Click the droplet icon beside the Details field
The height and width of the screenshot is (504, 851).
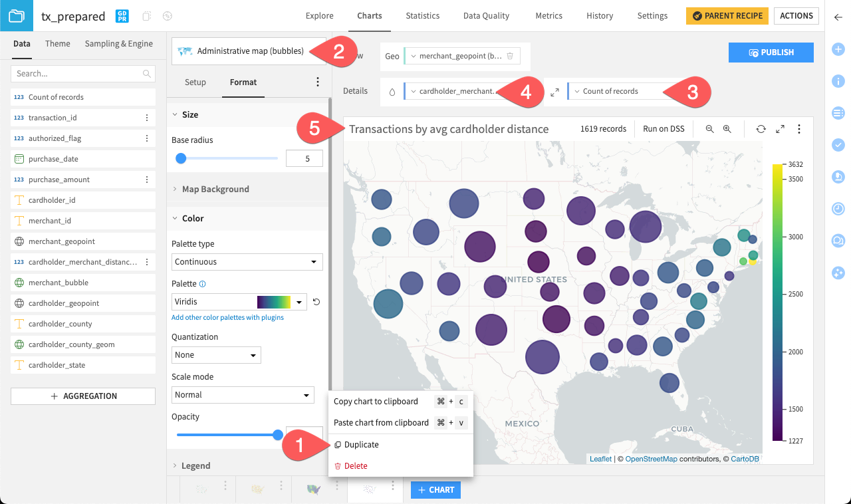pyautogui.click(x=392, y=91)
